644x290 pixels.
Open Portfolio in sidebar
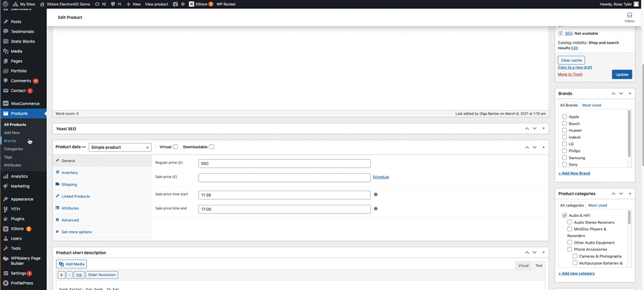(x=19, y=71)
